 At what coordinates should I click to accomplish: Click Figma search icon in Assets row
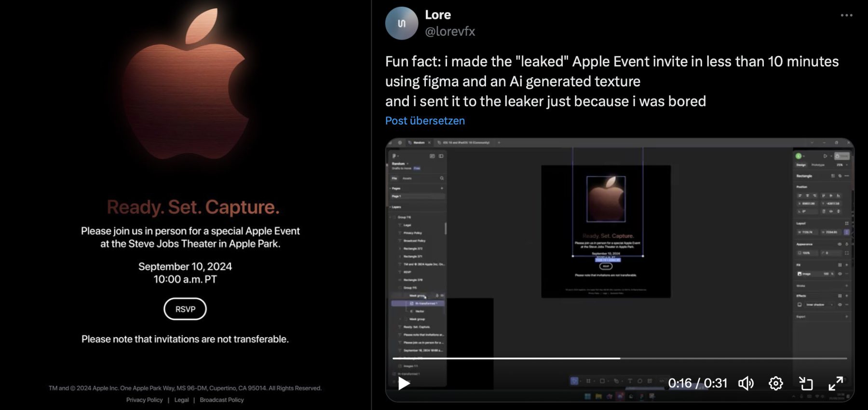442,178
